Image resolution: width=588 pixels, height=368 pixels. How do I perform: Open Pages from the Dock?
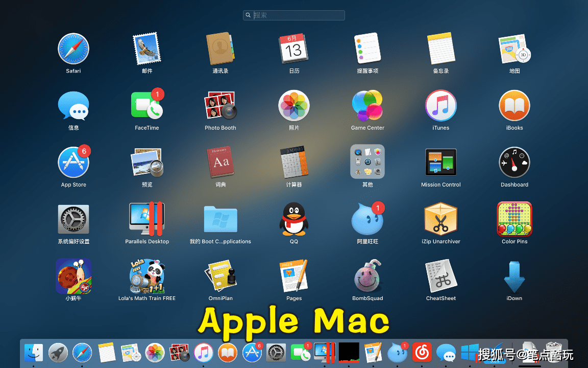click(373, 353)
